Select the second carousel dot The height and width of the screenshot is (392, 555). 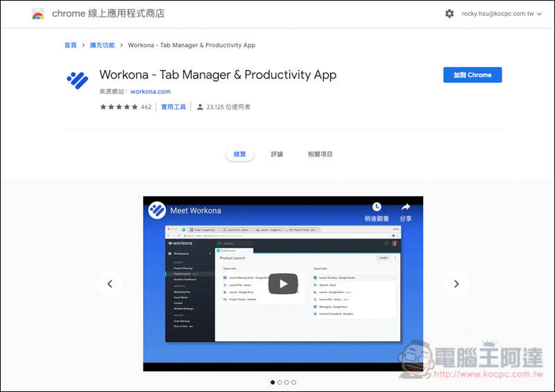[x=280, y=382]
